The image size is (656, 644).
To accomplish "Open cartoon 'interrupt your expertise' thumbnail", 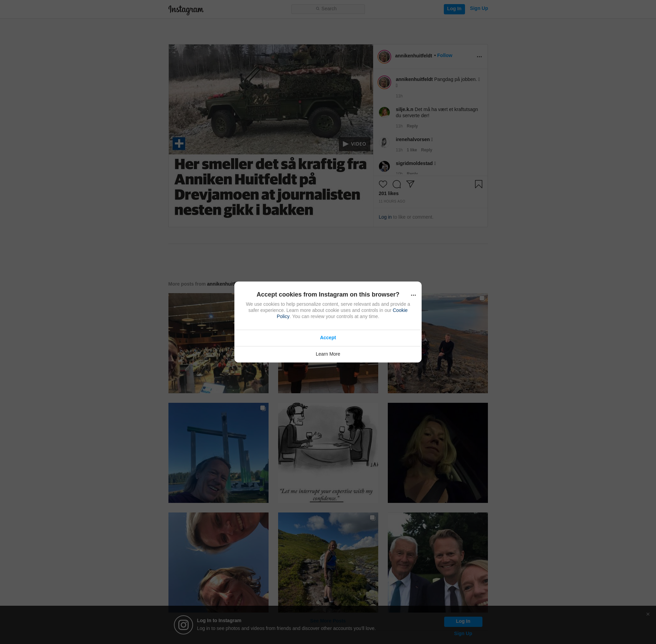I will (328, 453).
